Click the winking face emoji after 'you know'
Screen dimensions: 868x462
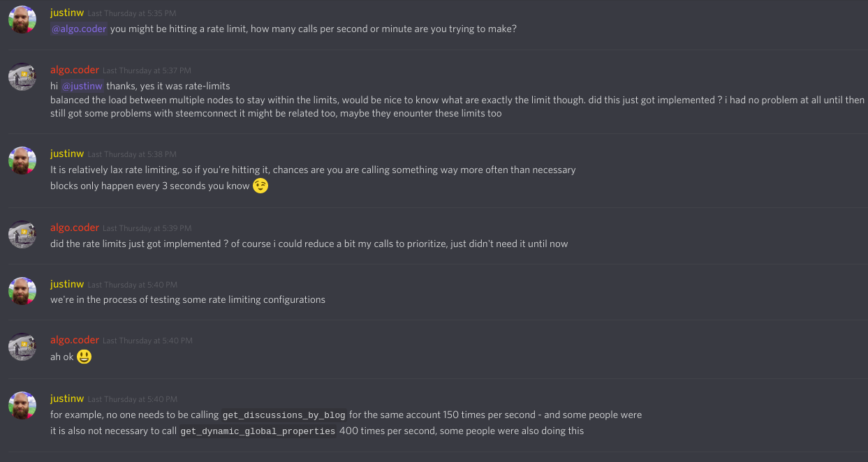coord(260,186)
